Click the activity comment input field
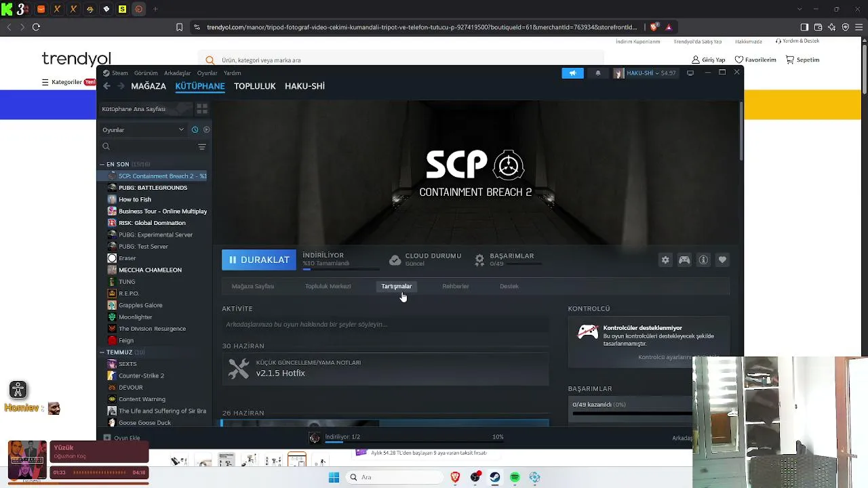Image resolution: width=868 pixels, height=488 pixels. [x=386, y=324]
